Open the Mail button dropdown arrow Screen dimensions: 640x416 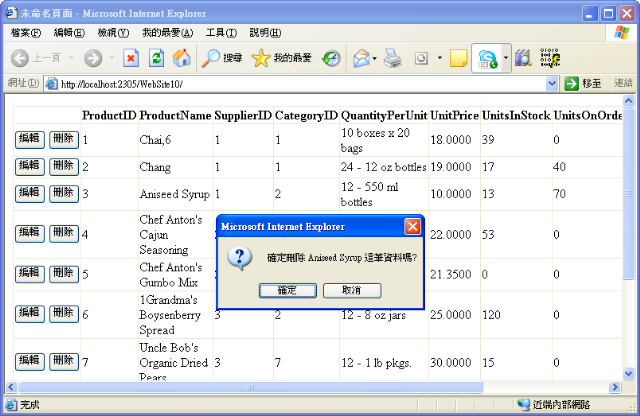coord(374,58)
